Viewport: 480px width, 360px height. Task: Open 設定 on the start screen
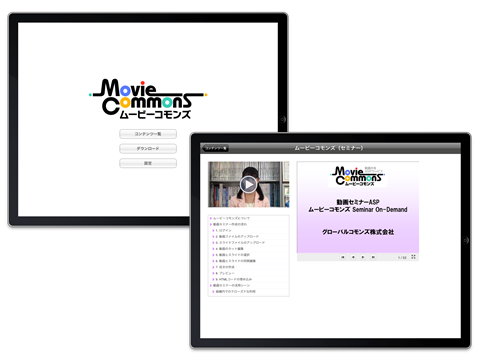(148, 163)
